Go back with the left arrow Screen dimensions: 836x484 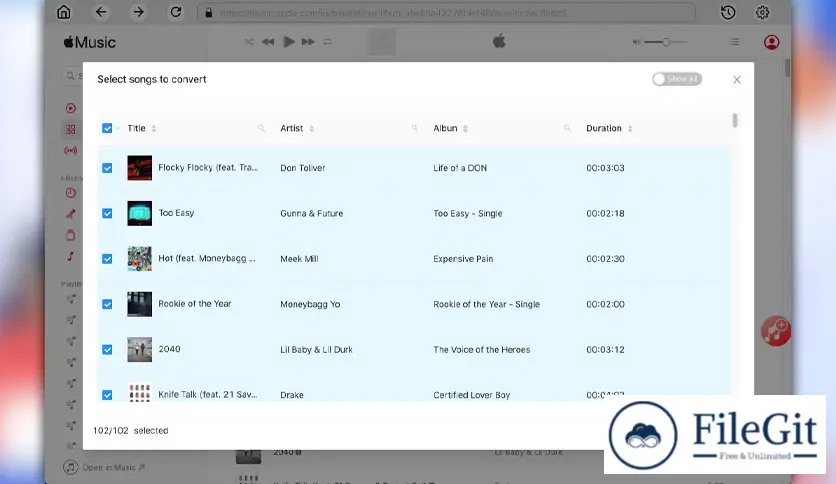[x=101, y=12]
